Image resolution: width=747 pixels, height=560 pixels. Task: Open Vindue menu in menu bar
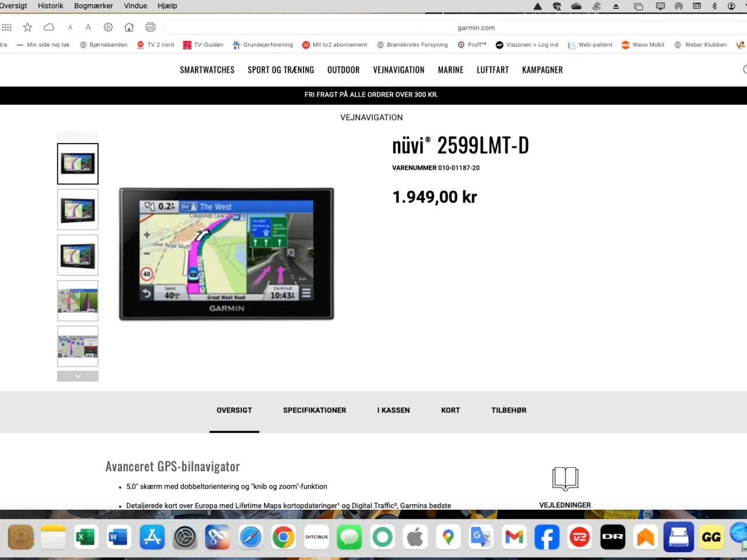[135, 6]
